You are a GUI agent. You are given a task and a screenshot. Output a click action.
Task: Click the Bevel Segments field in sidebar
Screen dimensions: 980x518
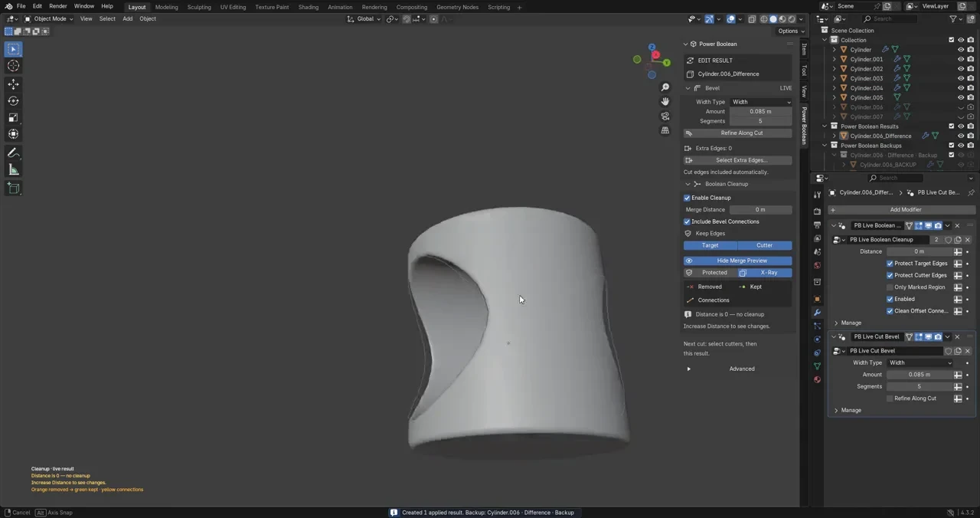pyautogui.click(x=760, y=121)
